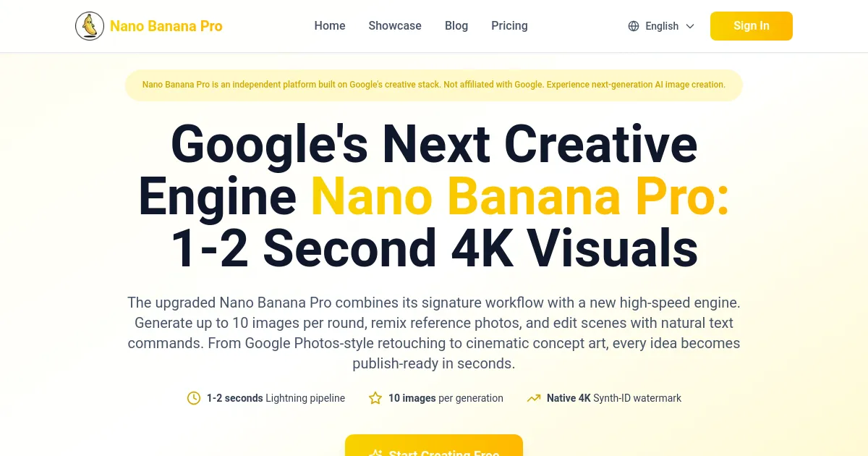Navigate to the Pricing page
The width and height of the screenshot is (868, 456).
coord(509,26)
